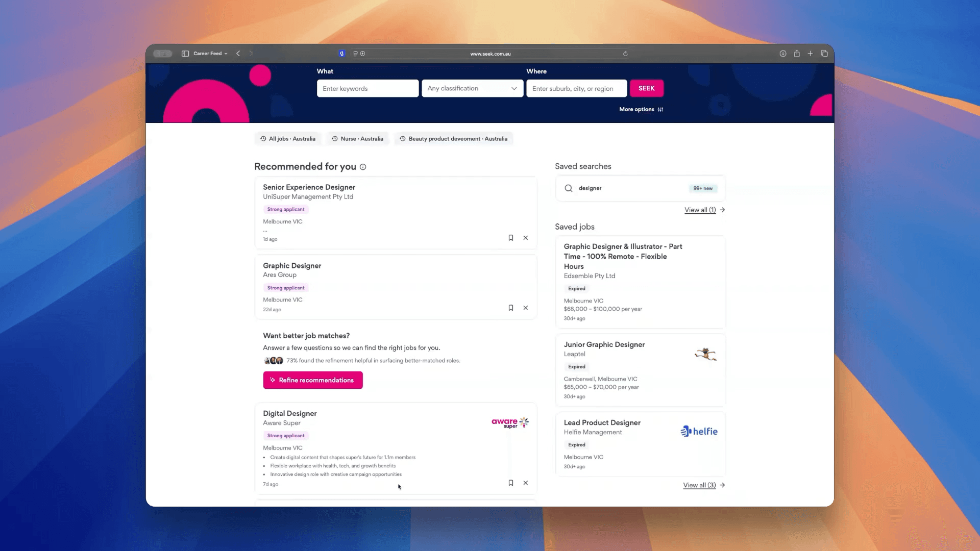Click the 99+ new badge on designer search
This screenshot has height=551, width=980.
pos(703,188)
